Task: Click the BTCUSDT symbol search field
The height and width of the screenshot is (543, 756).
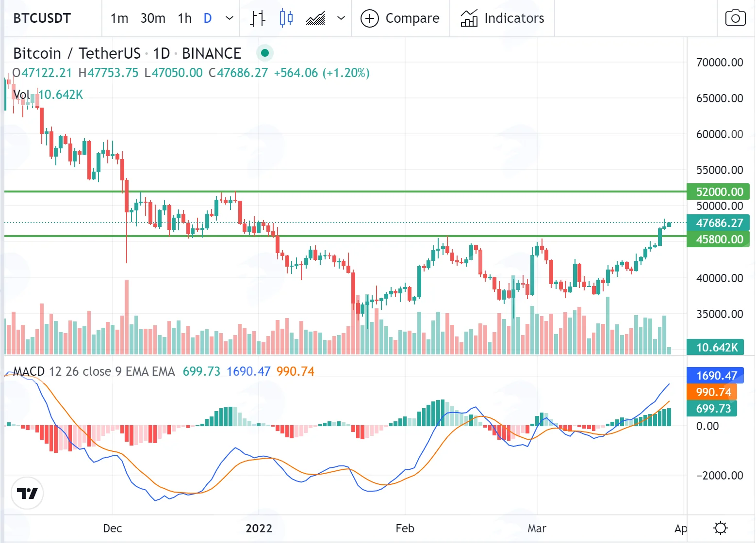Action: (42, 18)
